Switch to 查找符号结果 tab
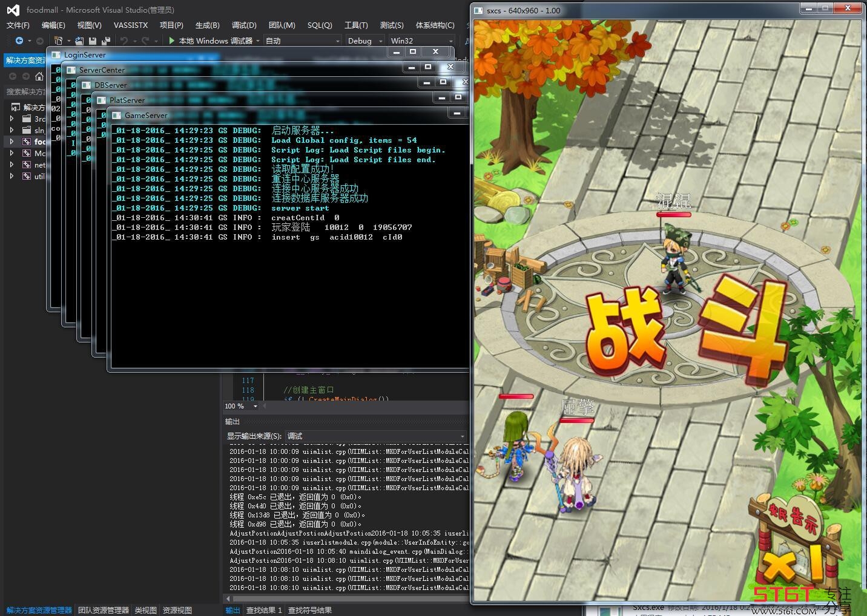This screenshot has height=616, width=867. (310, 610)
